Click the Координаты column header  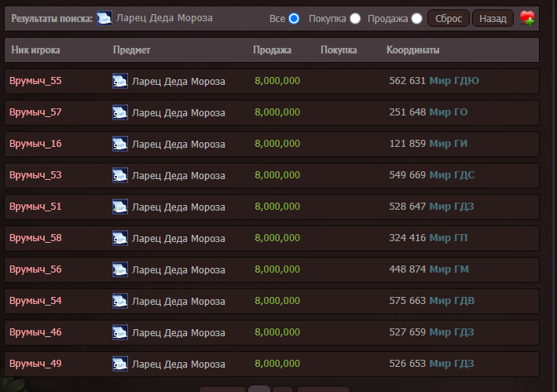[412, 49]
